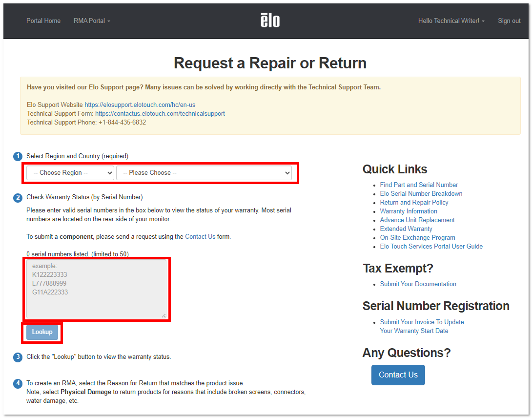Image resolution: width=532 pixels, height=418 pixels.
Task: Click the '0 serial numbers listed' text
Action: pyautogui.click(x=77, y=254)
